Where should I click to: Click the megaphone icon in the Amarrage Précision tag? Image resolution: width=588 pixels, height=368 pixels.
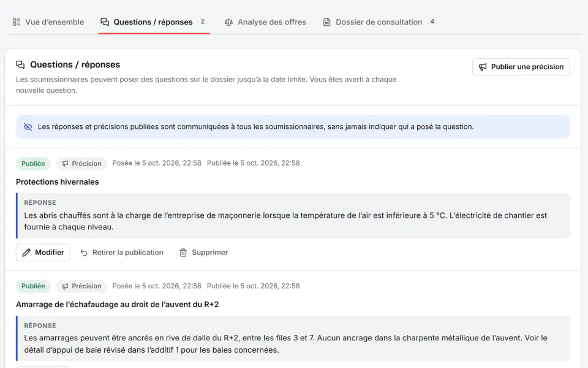[65, 286]
